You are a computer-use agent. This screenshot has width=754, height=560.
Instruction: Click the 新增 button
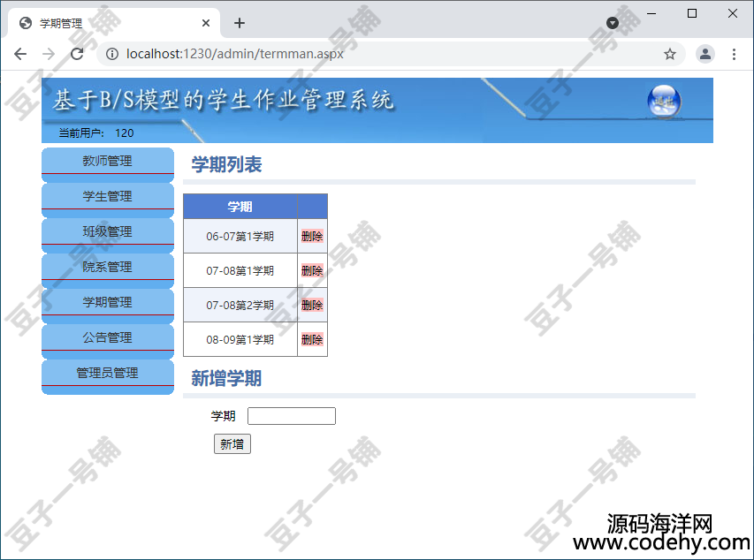[x=232, y=444]
